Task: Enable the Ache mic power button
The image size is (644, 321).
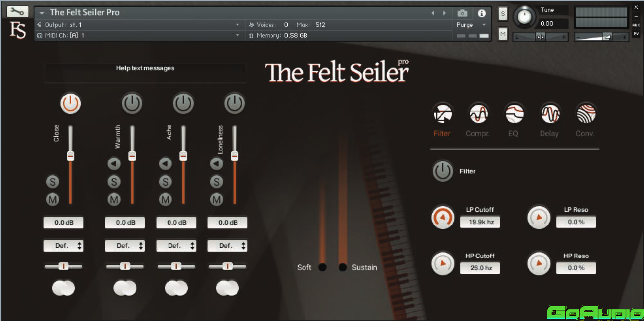Action: (x=183, y=104)
